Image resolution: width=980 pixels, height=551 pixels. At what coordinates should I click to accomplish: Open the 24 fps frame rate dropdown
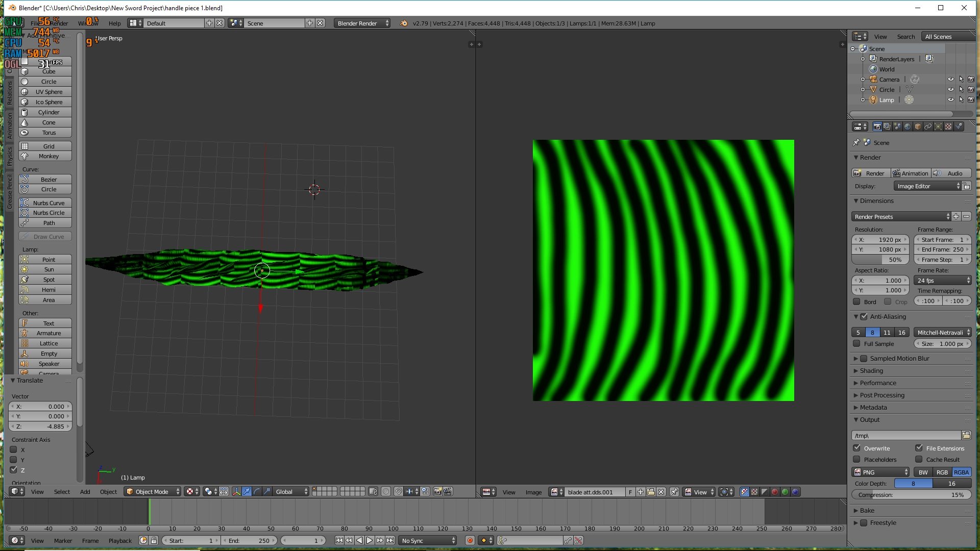pyautogui.click(x=943, y=281)
